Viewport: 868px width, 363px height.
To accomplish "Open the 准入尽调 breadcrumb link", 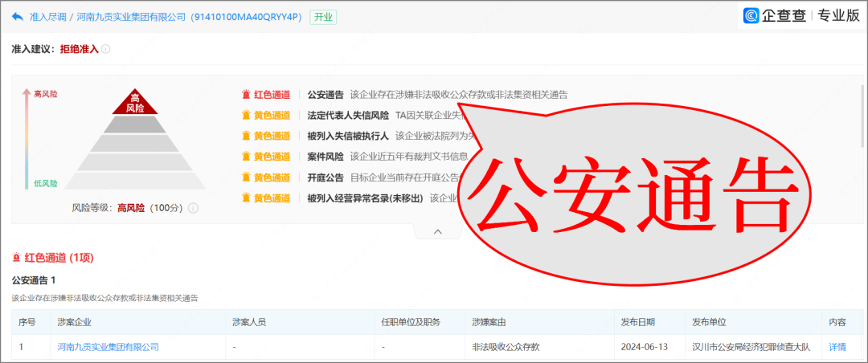I will click(47, 17).
